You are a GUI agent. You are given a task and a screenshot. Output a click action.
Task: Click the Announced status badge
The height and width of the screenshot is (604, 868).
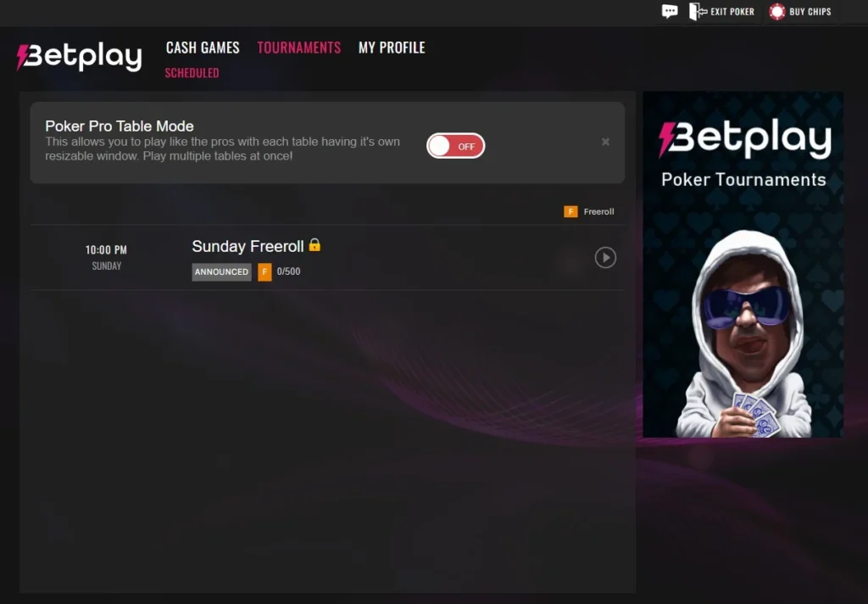pyautogui.click(x=221, y=271)
